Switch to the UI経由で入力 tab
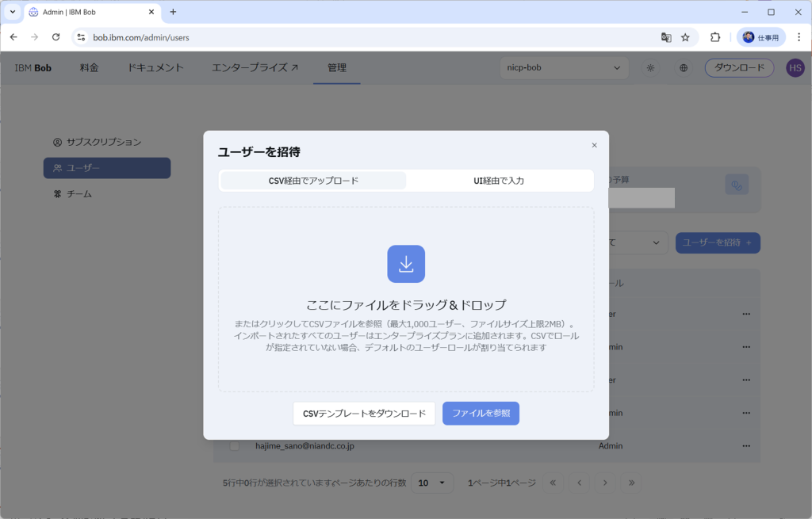Viewport: 812px width, 519px height. [499, 181]
